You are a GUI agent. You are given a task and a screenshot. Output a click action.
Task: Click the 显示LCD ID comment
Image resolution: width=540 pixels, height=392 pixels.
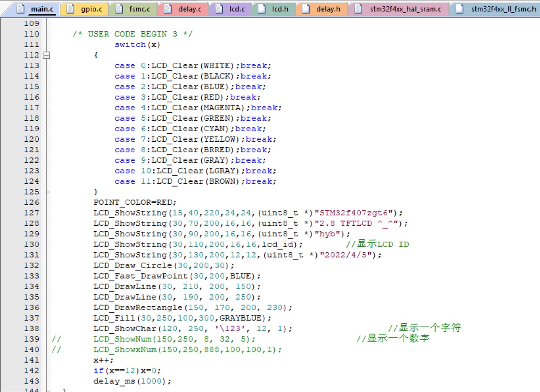pyautogui.click(x=378, y=245)
